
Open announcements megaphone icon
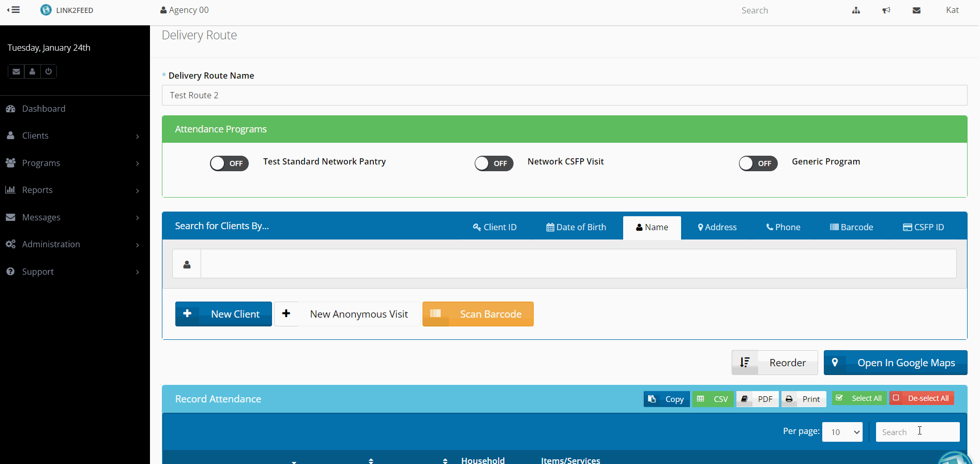click(x=886, y=10)
